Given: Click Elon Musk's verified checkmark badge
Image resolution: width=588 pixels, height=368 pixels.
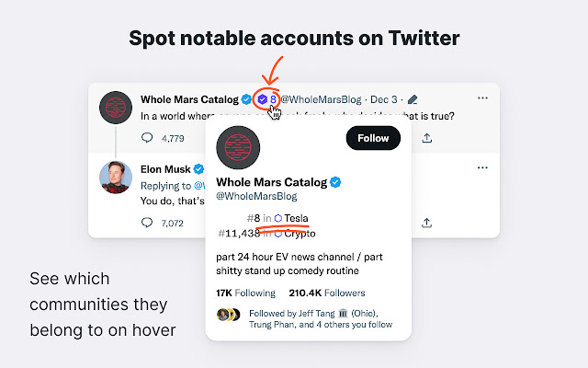Looking at the screenshot, I should [x=198, y=169].
